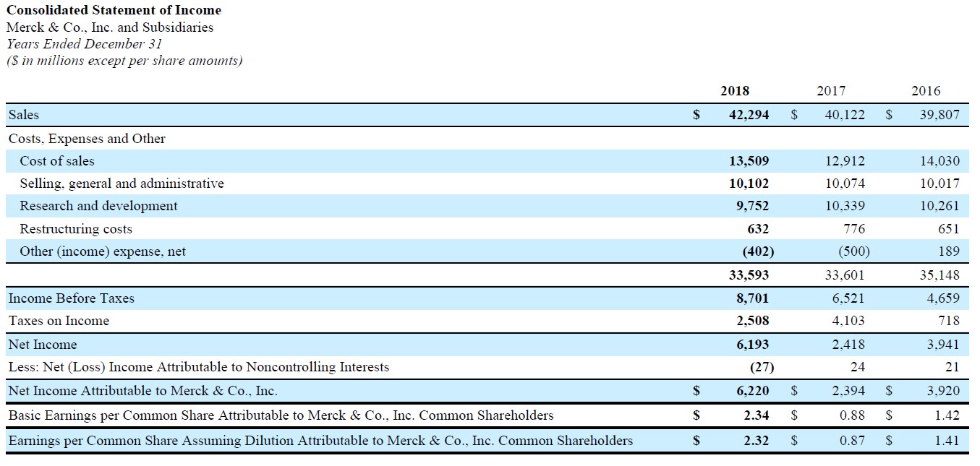Click the Selling, general and administrative label

point(122,184)
